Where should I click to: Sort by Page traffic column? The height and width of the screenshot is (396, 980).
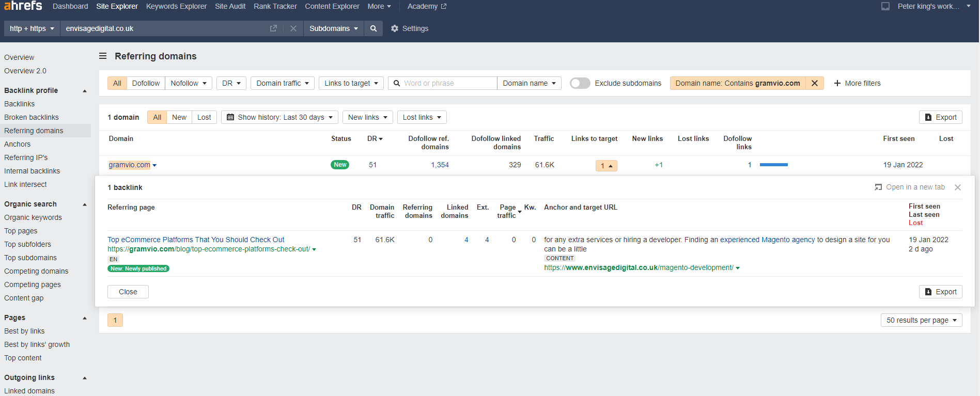[509, 211]
